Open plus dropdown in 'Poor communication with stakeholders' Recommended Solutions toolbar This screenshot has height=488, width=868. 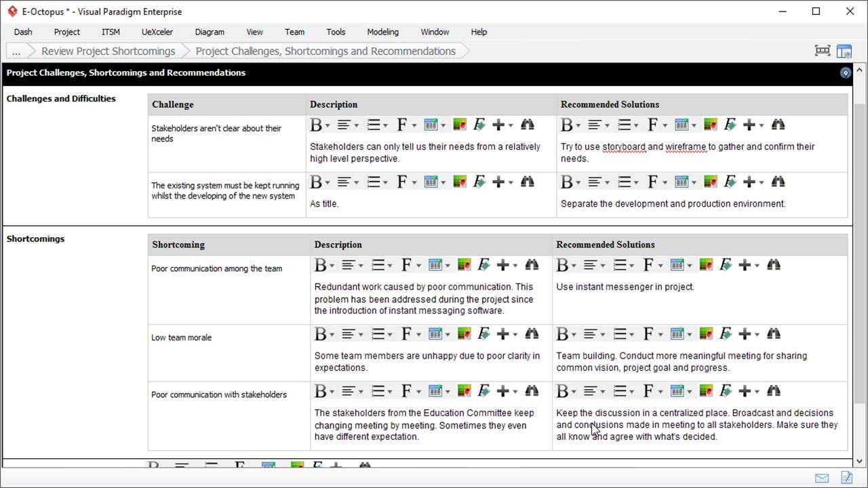pyautogui.click(x=757, y=392)
